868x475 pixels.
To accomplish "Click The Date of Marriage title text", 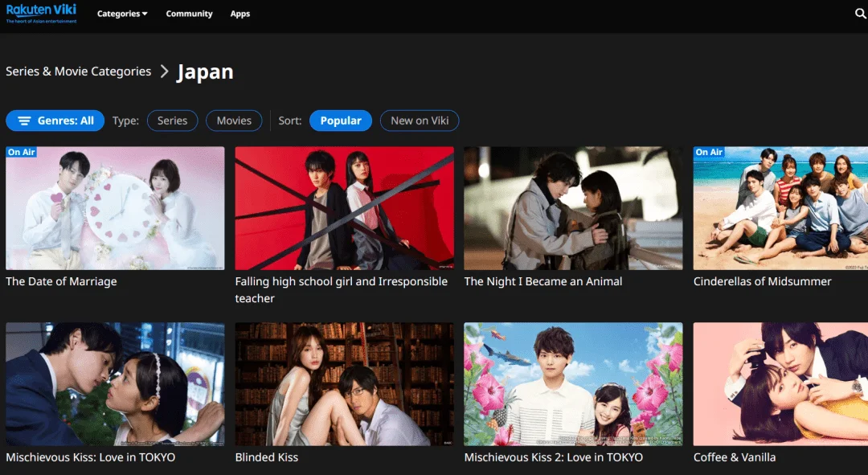I will (x=61, y=281).
